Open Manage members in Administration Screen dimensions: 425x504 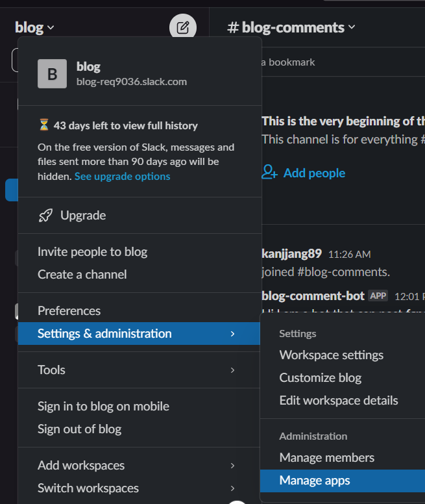click(343, 457)
